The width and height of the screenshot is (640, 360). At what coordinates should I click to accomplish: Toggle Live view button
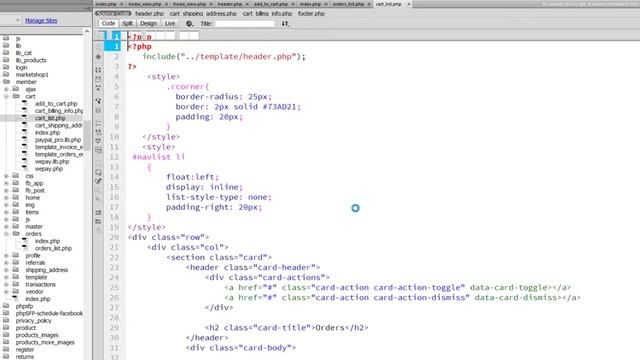point(170,24)
